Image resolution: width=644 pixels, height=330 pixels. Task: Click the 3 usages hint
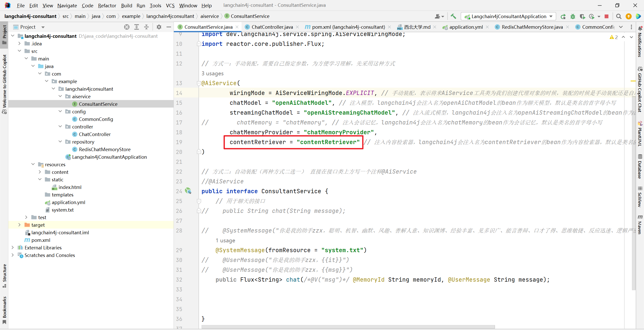coord(212,74)
